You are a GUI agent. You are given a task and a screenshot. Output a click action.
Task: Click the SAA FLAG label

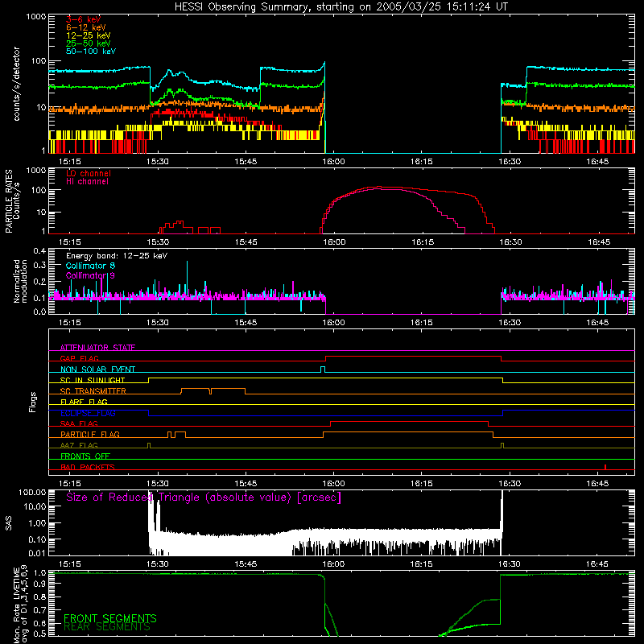point(79,423)
